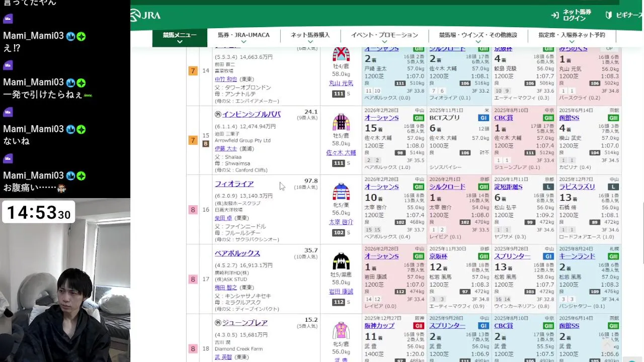
Task: Open the ジューンブレア horse link
Action: pos(245,322)
